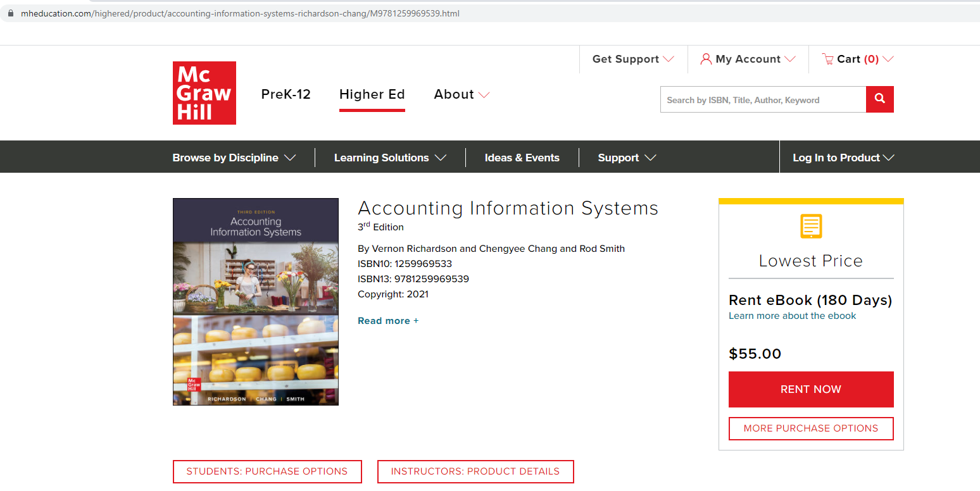The image size is (980, 491).
Task: Click the My Account person icon
Action: pos(707,59)
